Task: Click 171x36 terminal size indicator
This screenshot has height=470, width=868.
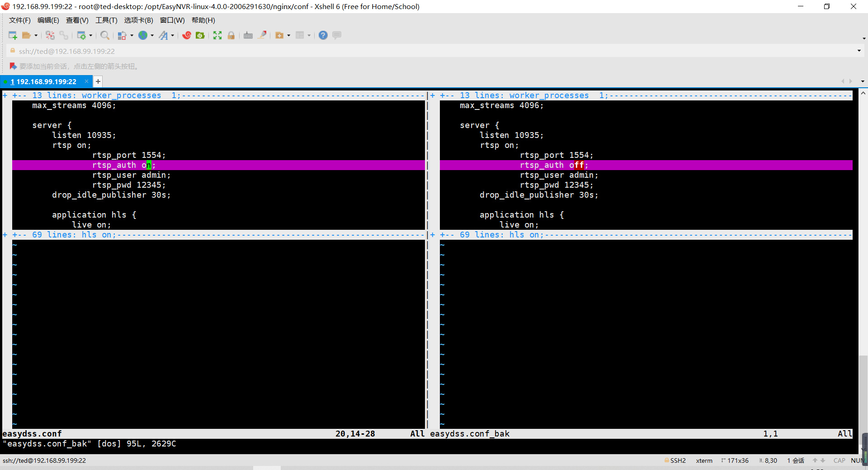Action: pos(735,461)
